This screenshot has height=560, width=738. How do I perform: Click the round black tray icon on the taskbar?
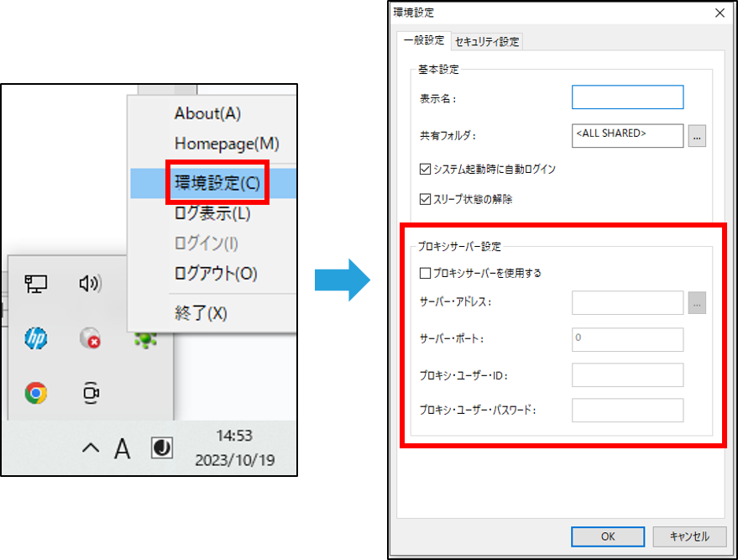pos(162,447)
